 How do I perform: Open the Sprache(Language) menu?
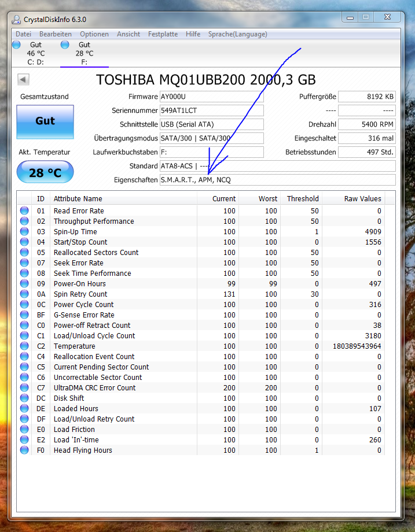[238, 34]
